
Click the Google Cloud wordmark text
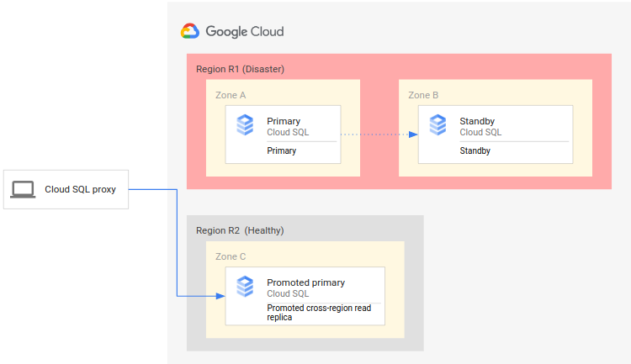pos(245,32)
